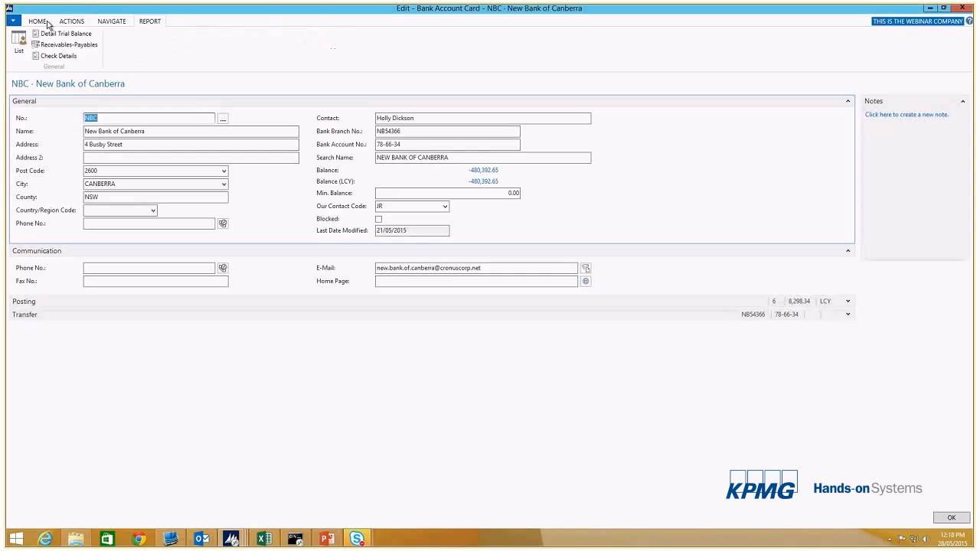Edit the Bank Branch No. field

(x=448, y=132)
